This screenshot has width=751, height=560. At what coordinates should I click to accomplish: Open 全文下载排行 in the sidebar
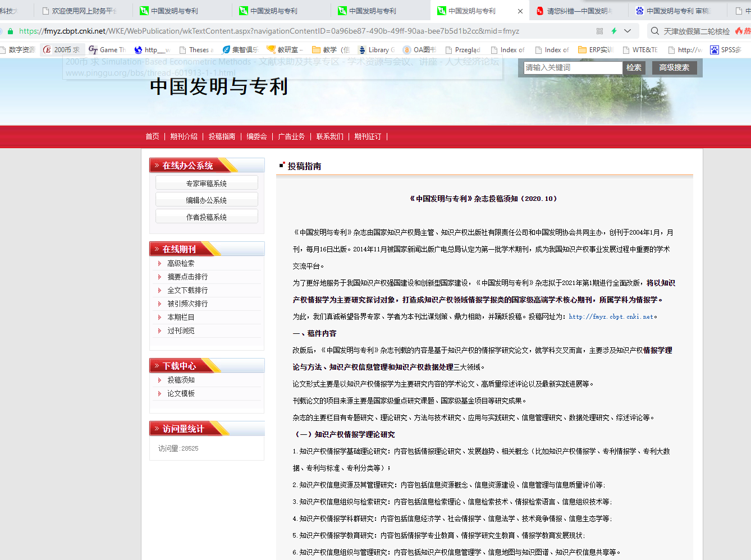coord(187,290)
